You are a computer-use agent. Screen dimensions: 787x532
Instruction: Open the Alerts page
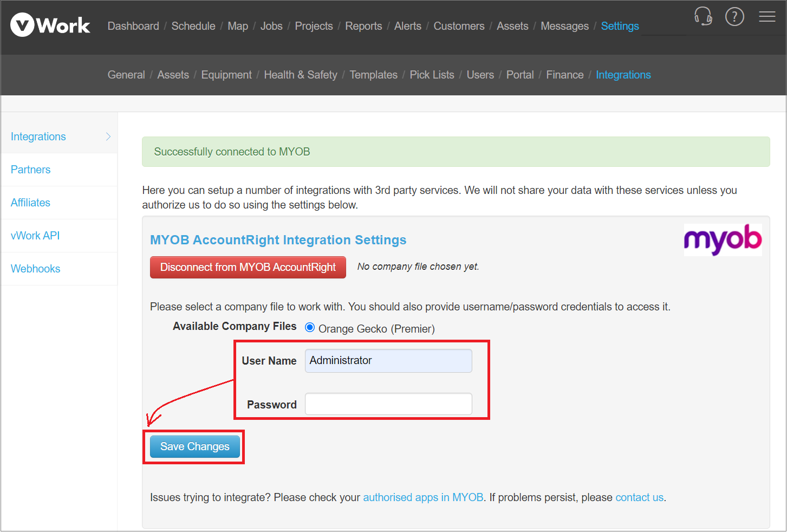coord(407,26)
